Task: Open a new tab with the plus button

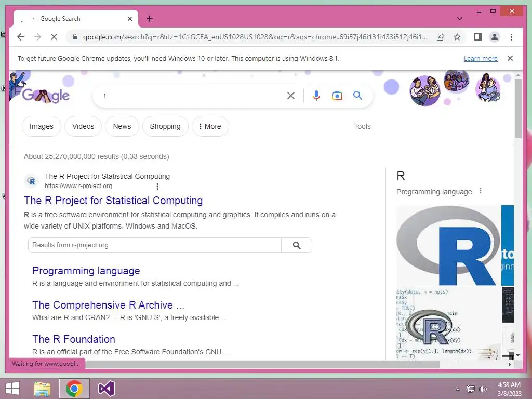Action: [149, 19]
